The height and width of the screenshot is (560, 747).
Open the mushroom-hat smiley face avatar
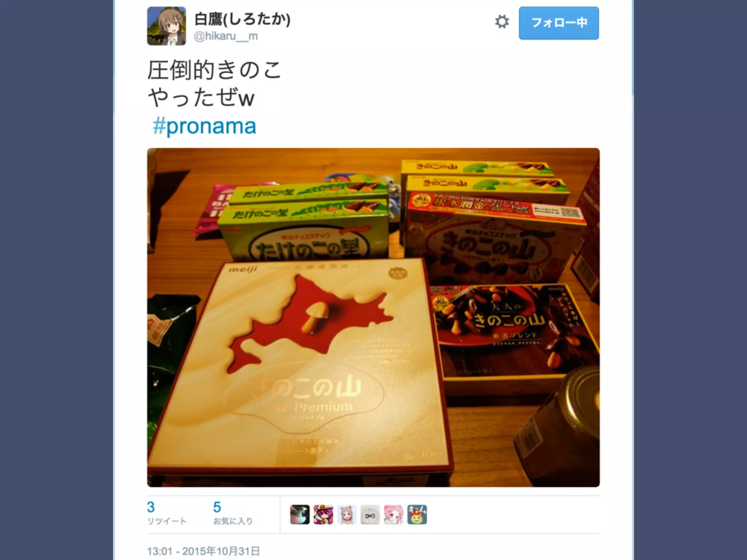click(417, 514)
